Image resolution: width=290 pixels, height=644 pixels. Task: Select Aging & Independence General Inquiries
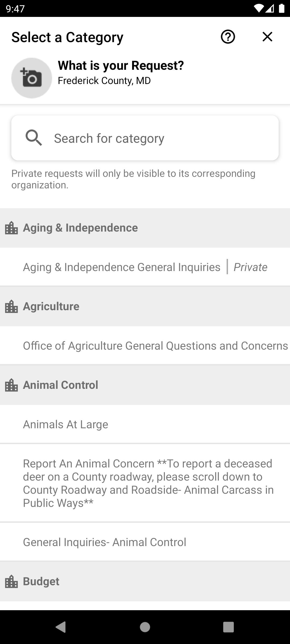pyautogui.click(x=122, y=267)
